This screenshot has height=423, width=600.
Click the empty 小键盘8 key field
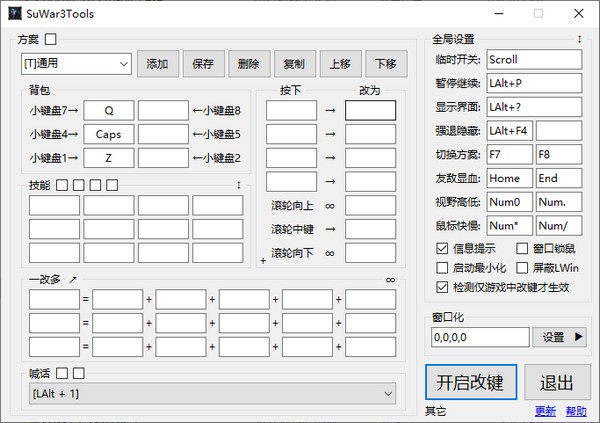point(163,111)
